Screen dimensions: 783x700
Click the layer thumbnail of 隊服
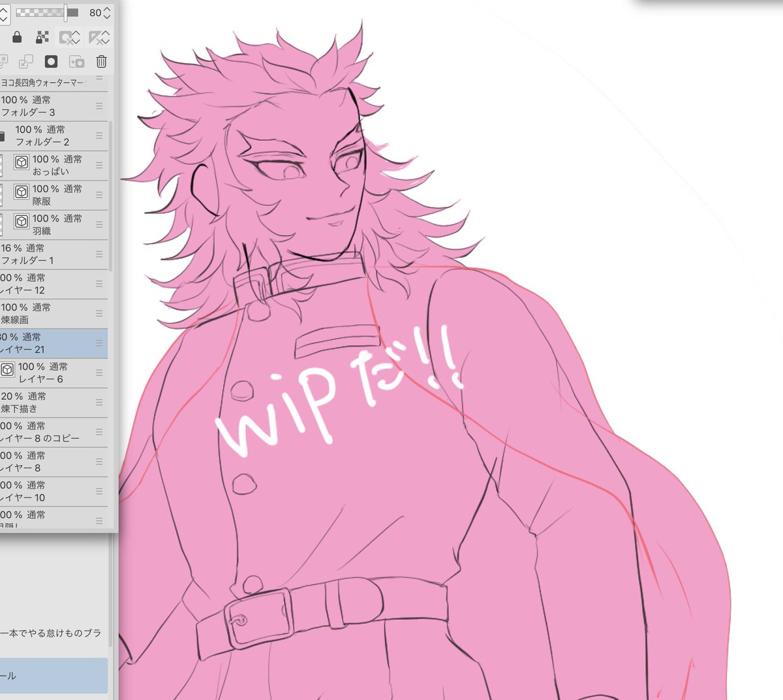coord(1,195)
